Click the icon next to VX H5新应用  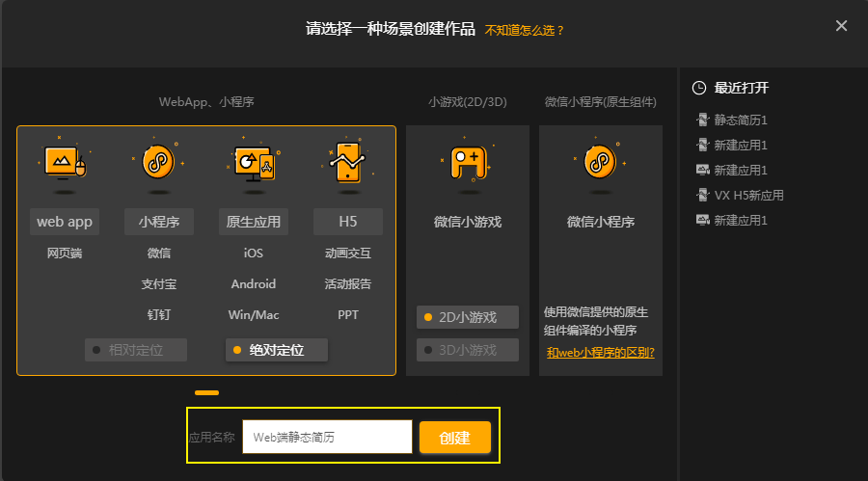pyautogui.click(x=702, y=195)
